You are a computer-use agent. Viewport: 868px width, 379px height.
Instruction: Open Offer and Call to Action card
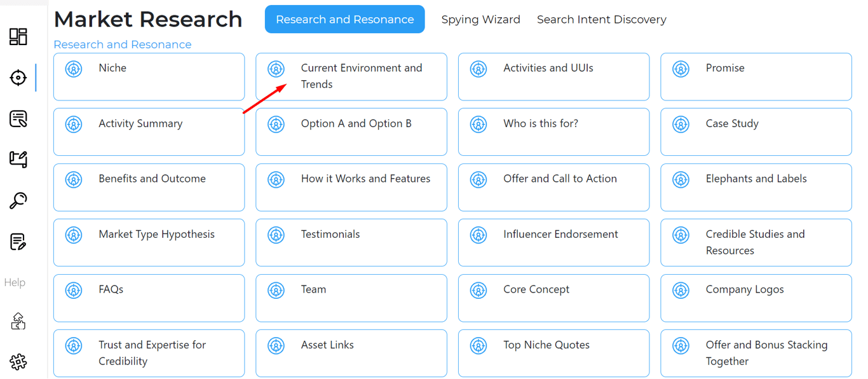point(554,188)
